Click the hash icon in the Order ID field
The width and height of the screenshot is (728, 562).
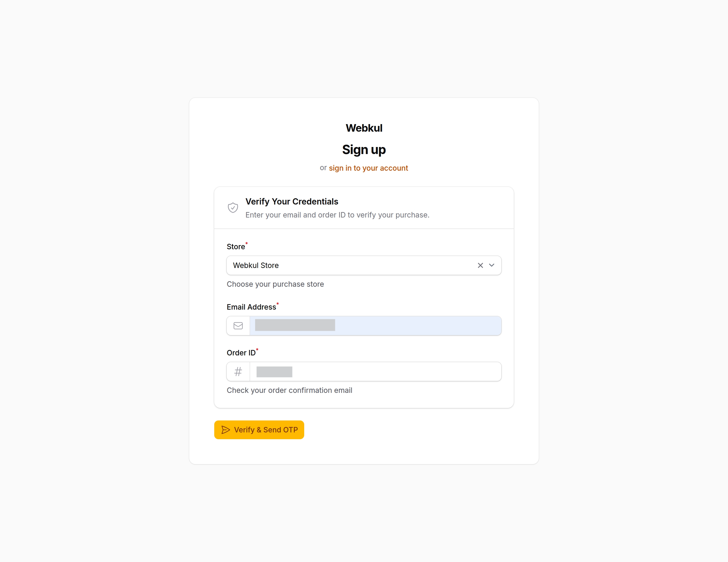[238, 371]
